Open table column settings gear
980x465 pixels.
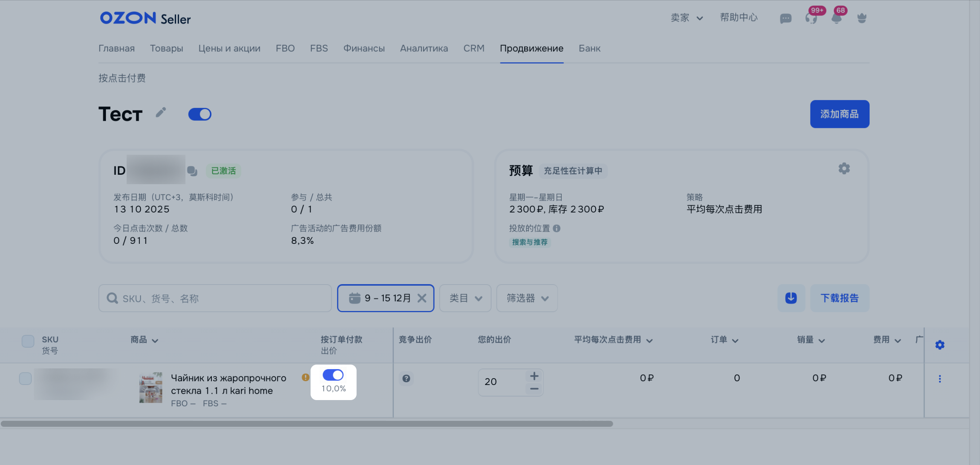[939, 345]
